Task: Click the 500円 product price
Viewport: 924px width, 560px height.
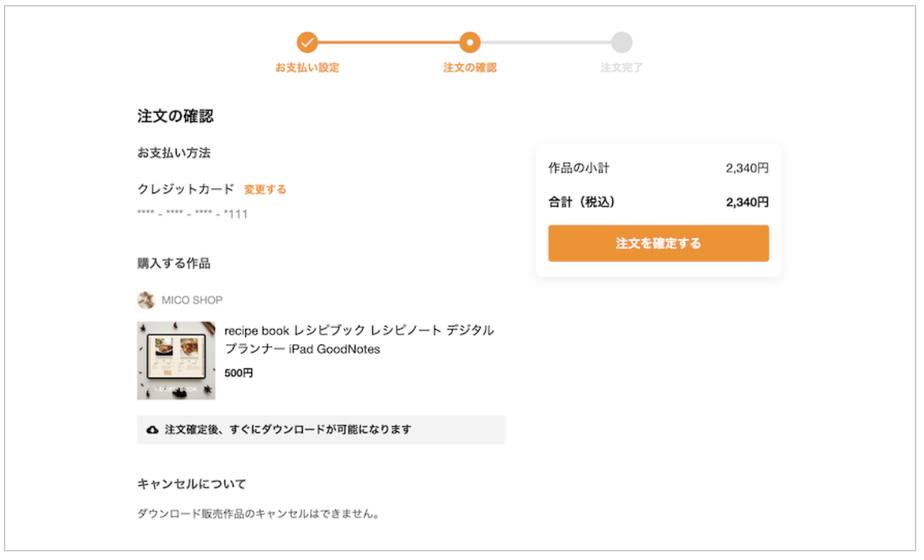Action: click(x=239, y=373)
